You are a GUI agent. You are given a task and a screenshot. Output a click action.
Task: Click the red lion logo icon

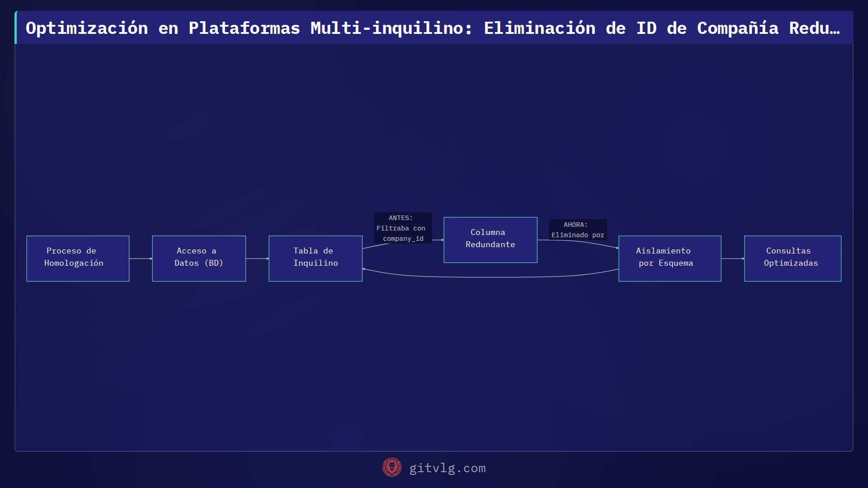(392, 468)
